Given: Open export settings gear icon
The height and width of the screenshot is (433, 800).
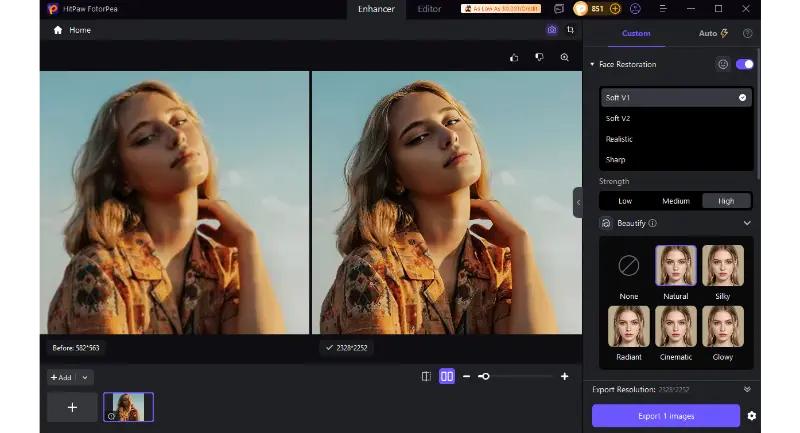Looking at the screenshot, I should point(752,416).
